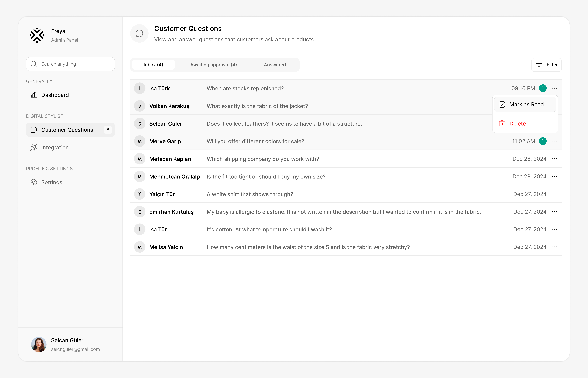
Task: Toggle the unread badge on Merve Garip's question
Action: pos(543,141)
